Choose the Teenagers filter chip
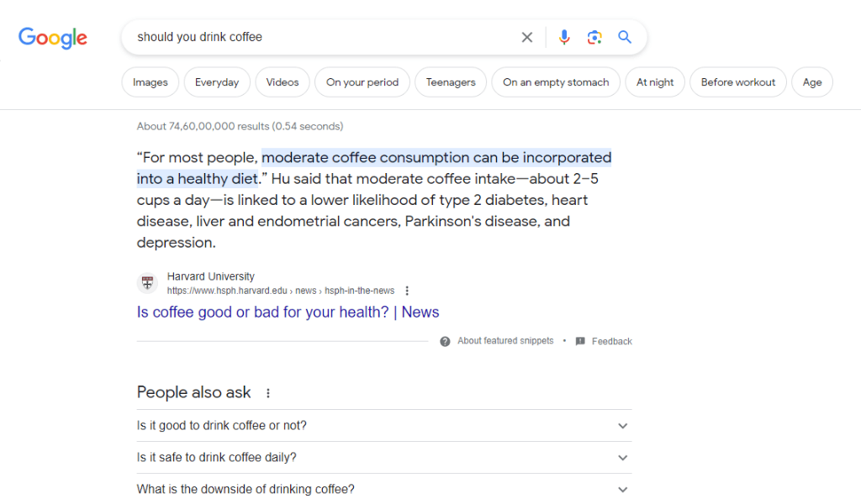This screenshot has width=861, height=504. (x=451, y=82)
